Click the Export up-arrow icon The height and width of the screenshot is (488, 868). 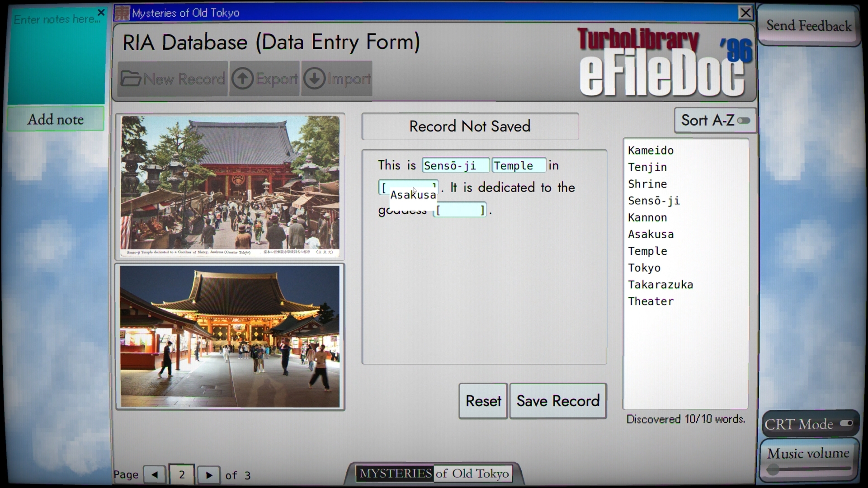tap(243, 79)
